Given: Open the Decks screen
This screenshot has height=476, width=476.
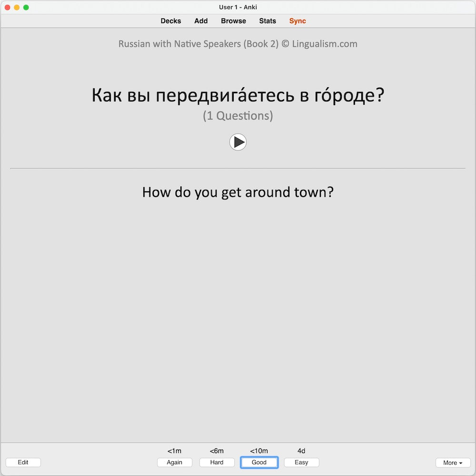Looking at the screenshot, I should [x=170, y=21].
